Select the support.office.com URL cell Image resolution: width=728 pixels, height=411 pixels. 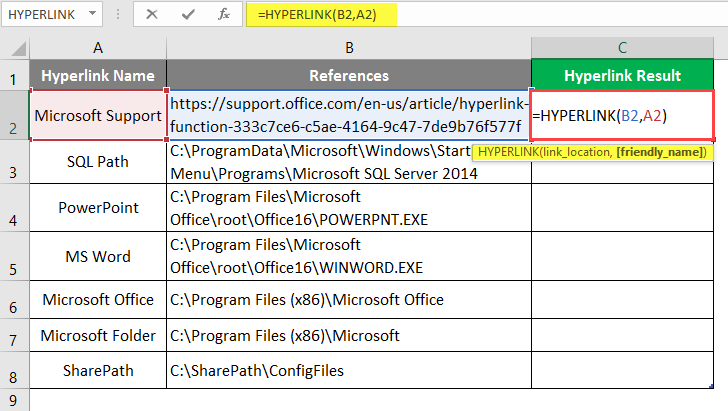(349, 115)
